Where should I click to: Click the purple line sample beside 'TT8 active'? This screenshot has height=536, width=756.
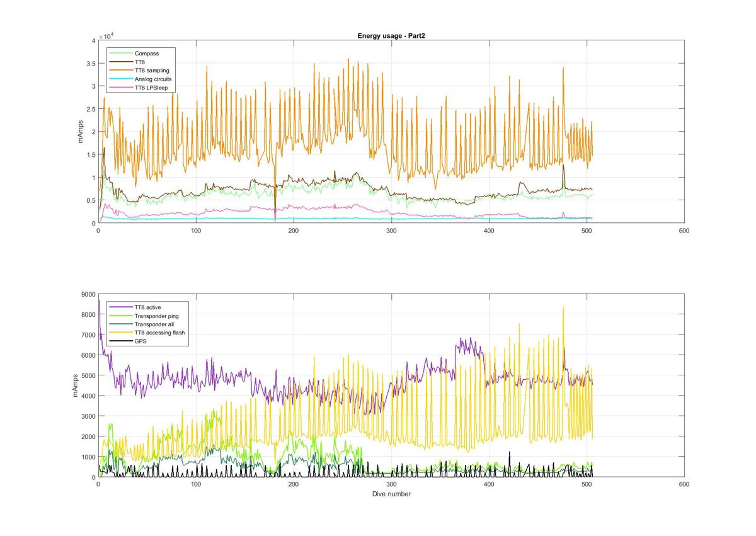(120, 307)
